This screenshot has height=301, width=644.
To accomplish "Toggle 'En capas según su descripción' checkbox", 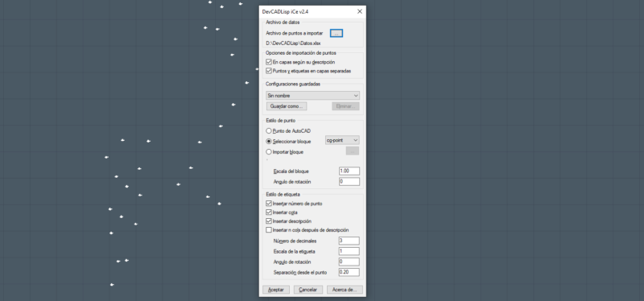I will pyautogui.click(x=269, y=63).
